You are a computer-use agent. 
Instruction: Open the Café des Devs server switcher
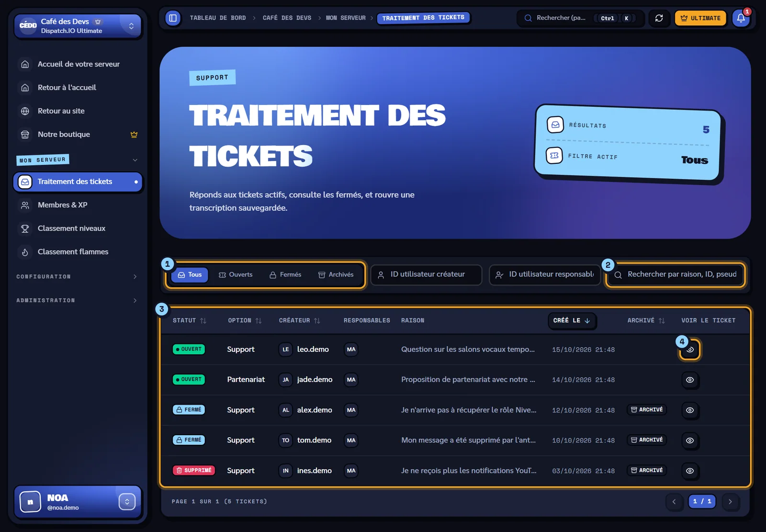78,26
